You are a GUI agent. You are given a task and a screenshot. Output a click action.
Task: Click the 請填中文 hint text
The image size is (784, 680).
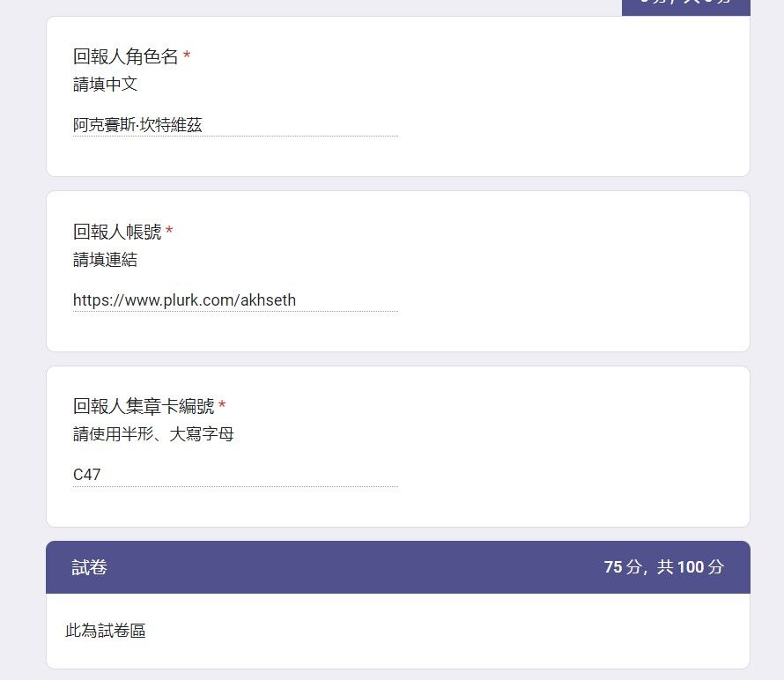pyautogui.click(x=105, y=84)
